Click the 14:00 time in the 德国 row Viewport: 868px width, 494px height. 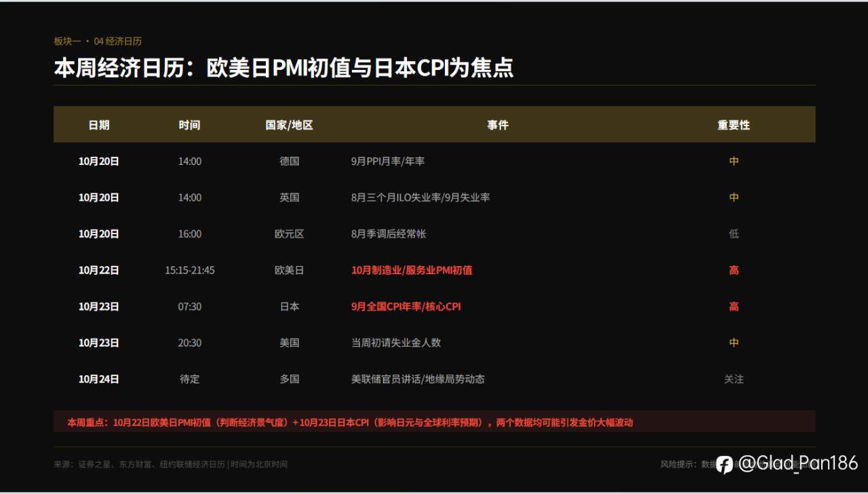tap(190, 161)
